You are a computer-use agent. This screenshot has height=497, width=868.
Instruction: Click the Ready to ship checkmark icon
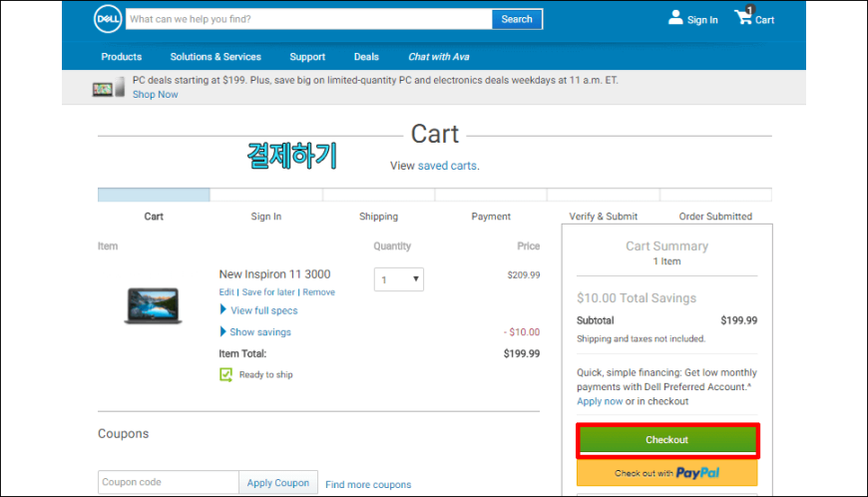coord(225,374)
